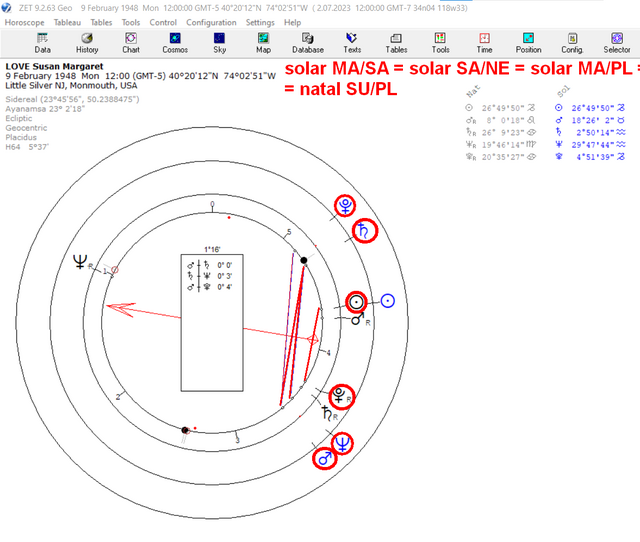Click the birthplace Little Silver NJ text
This screenshot has height=542, width=640.
[71, 86]
